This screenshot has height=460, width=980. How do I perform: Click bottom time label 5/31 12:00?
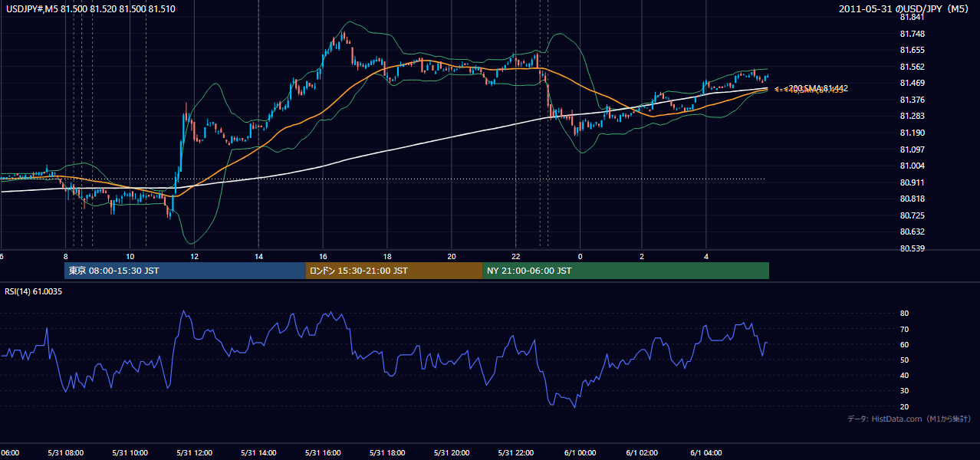(194, 453)
